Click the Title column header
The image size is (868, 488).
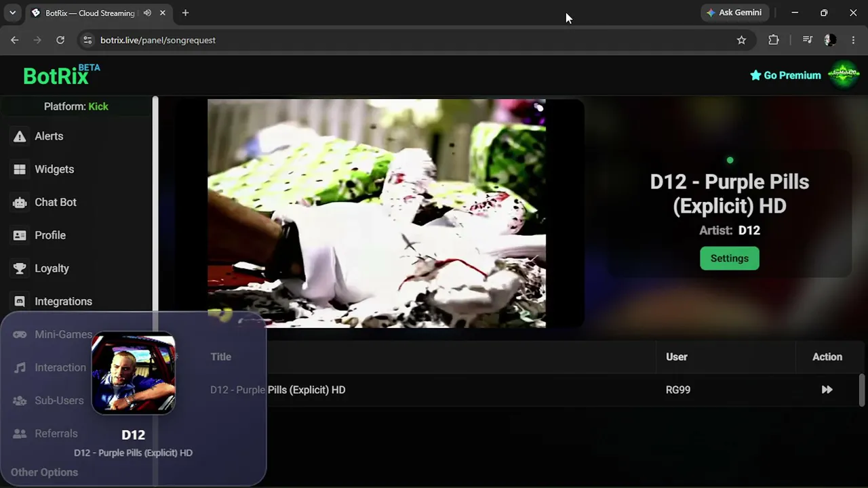tap(220, 357)
